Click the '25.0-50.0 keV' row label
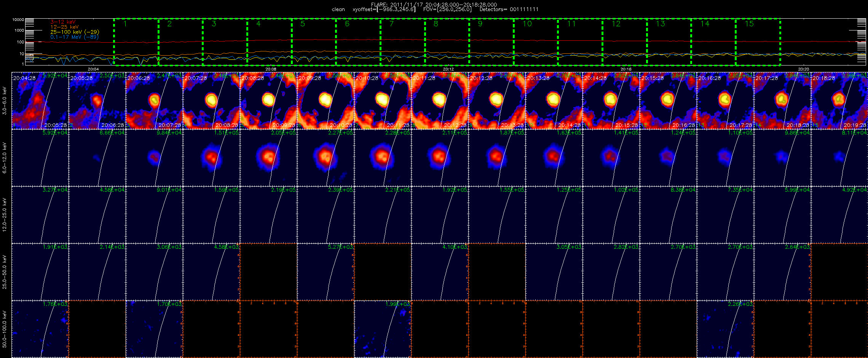The height and width of the screenshot is (358, 868). point(5,272)
